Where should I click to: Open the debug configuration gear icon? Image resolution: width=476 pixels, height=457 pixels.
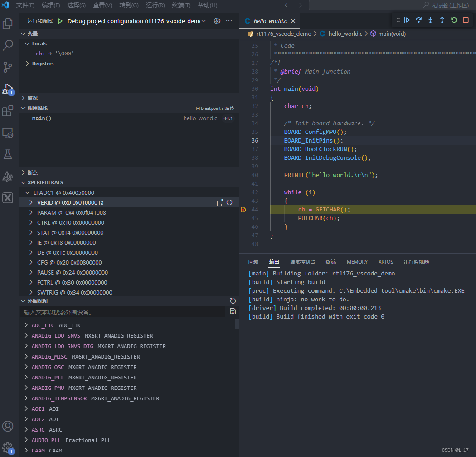coord(217,20)
